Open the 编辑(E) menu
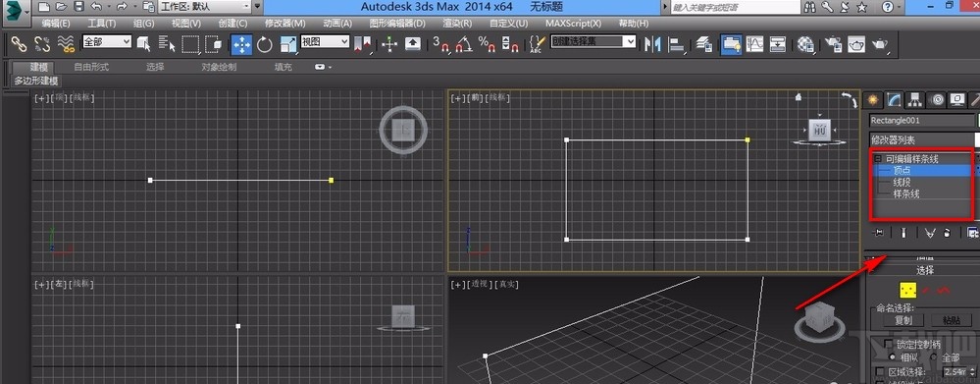980x384 pixels. tap(56, 24)
